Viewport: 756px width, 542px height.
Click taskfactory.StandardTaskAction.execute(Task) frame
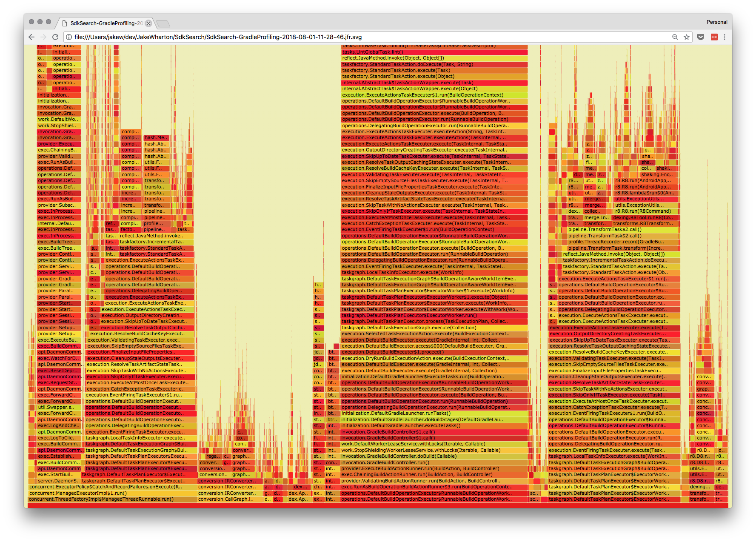(434, 70)
